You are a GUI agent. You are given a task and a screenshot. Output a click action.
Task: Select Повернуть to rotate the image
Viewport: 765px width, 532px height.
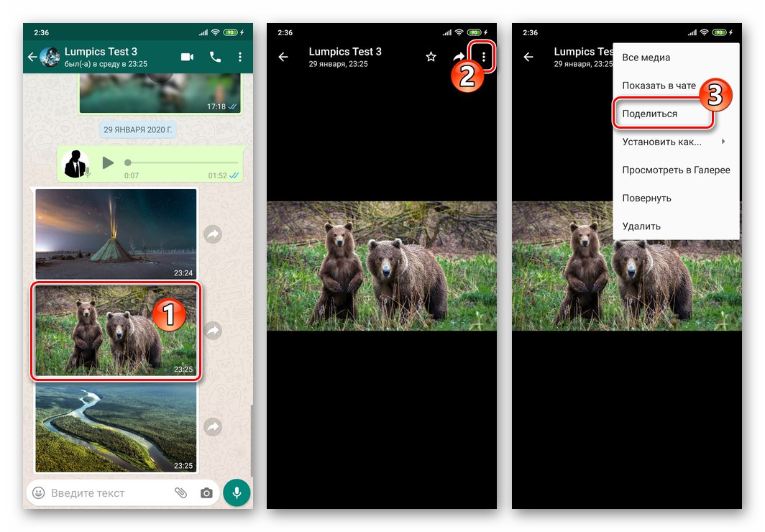coord(645,198)
